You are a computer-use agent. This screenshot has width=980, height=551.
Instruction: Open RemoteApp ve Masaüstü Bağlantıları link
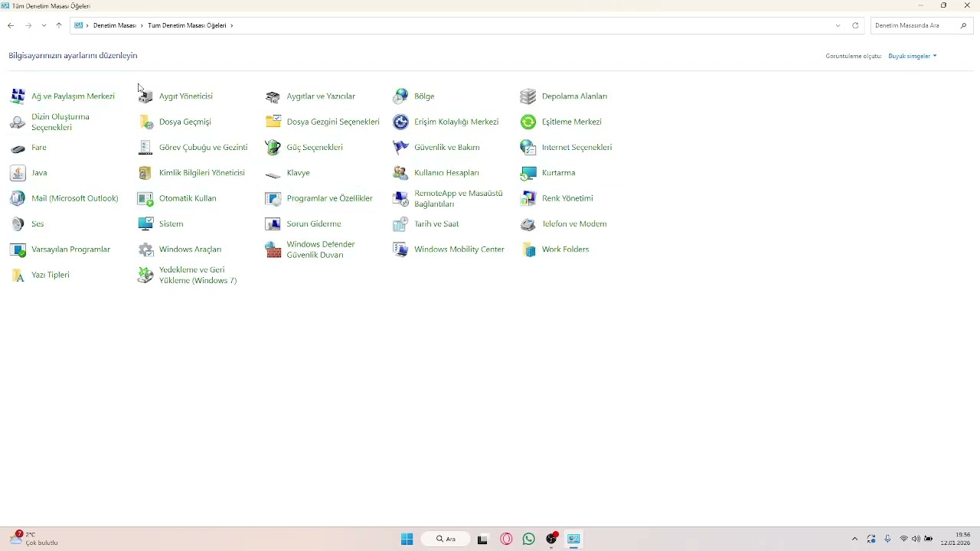click(459, 198)
